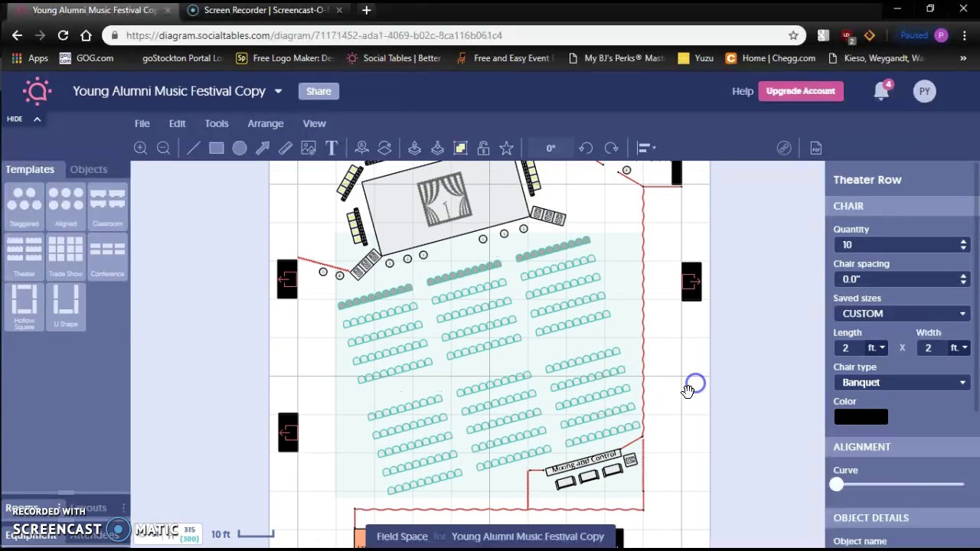The height and width of the screenshot is (551, 980).
Task: Open the Tools menu
Action: click(217, 123)
